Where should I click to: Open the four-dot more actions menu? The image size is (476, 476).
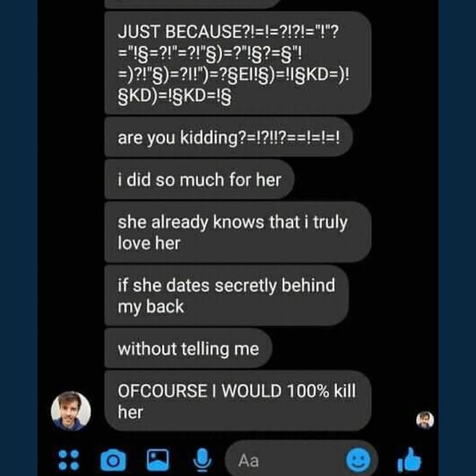click(68, 460)
